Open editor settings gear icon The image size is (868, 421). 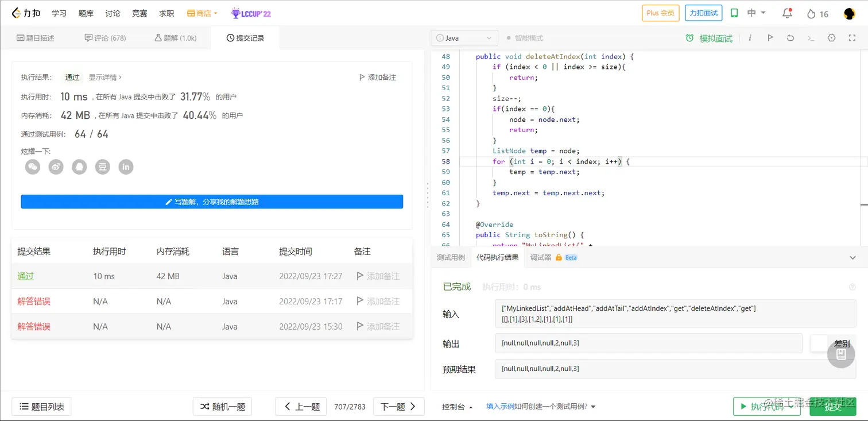(831, 38)
